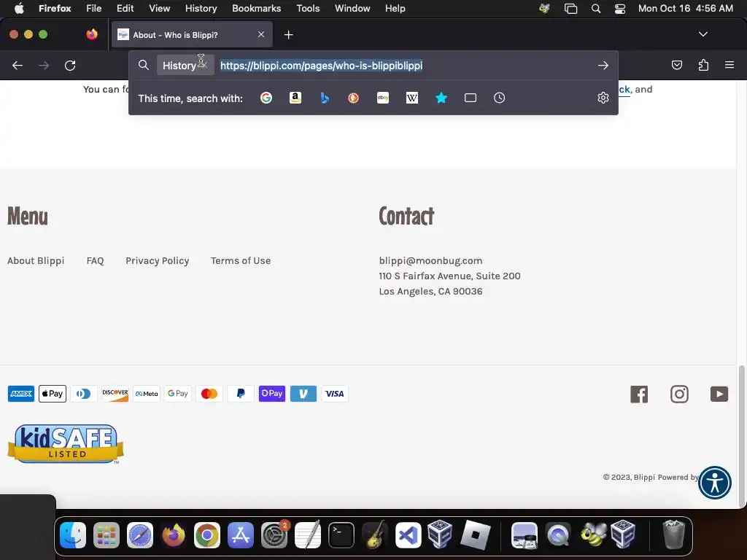Open the Firefox application menu
The height and width of the screenshot is (560, 747).
[x=729, y=65]
